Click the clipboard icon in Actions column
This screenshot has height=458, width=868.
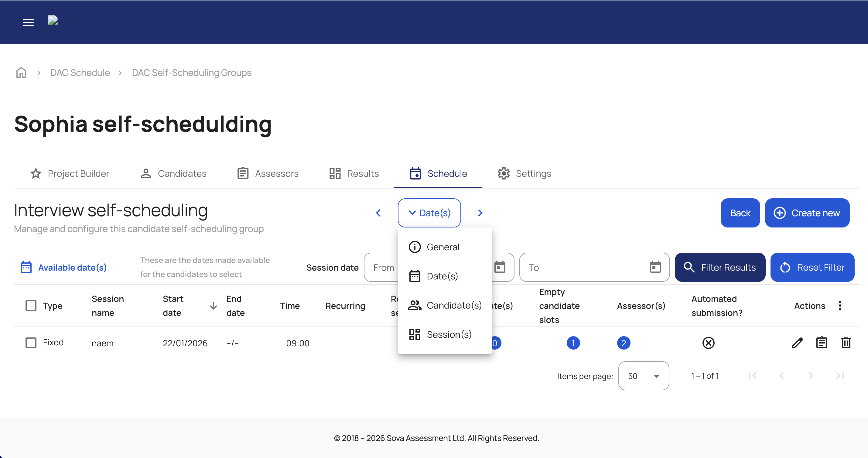click(x=822, y=343)
